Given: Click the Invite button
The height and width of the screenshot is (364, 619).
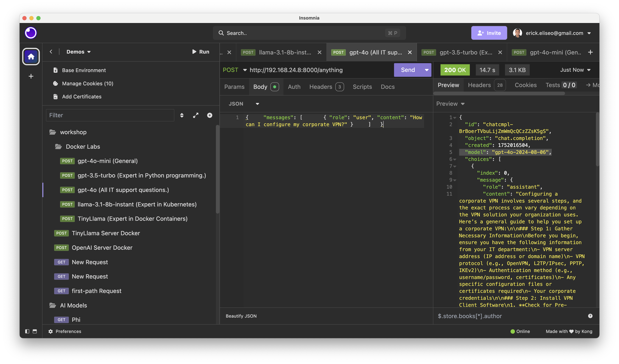Looking at the screenshot, I should point(489,33).
